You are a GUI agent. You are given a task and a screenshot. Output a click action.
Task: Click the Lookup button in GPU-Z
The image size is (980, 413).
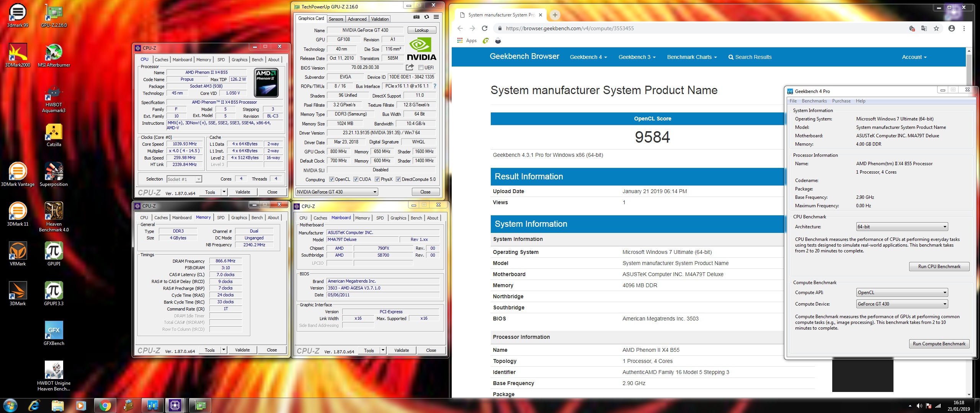pos(421,30)
